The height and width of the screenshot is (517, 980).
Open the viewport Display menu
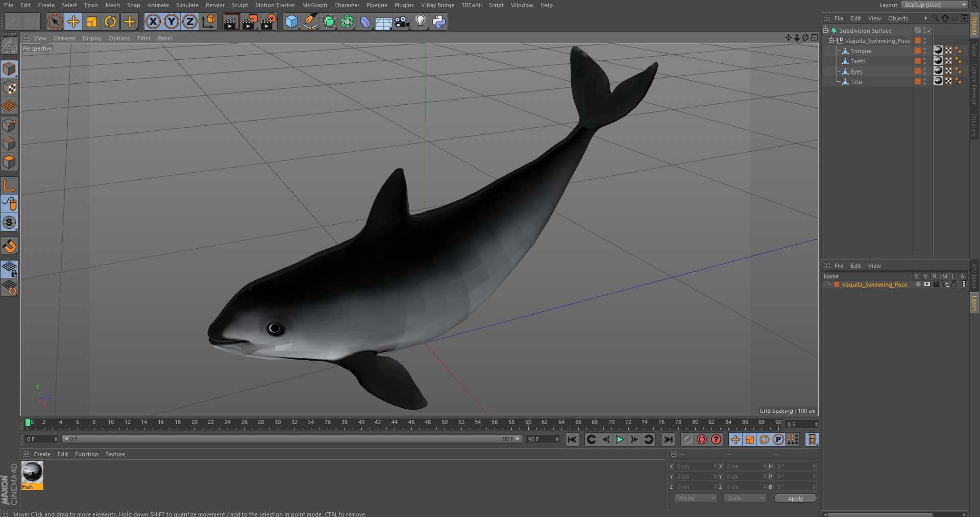point(92,38)
